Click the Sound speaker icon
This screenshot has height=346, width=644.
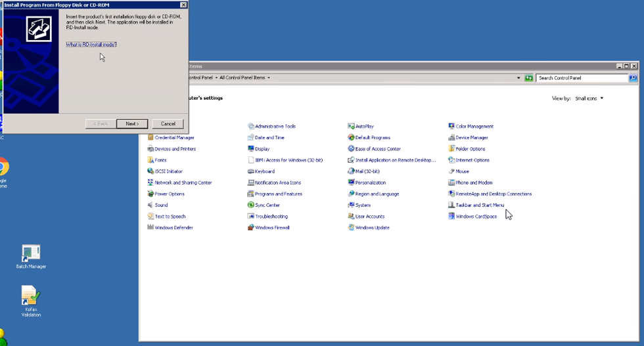point(150,205)
